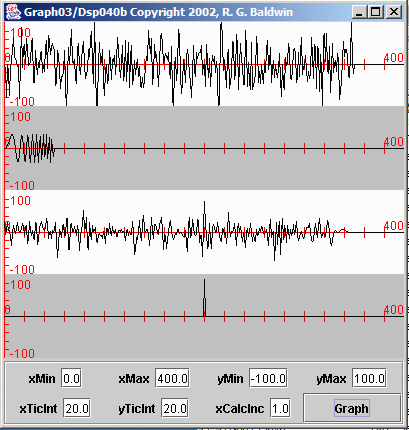
Task: Close the Graph03/Dsp040b window
Action: coord(394,12)
